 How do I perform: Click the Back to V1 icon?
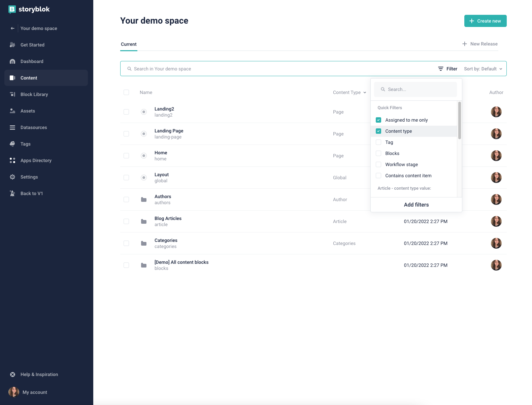point(12,193)
